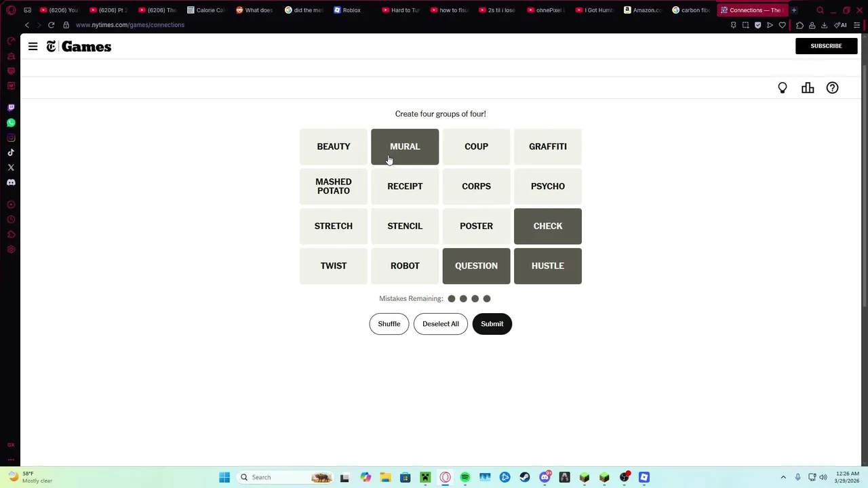Deselect the QUESTION tile
868x488 pixels.
coord(476,266)
